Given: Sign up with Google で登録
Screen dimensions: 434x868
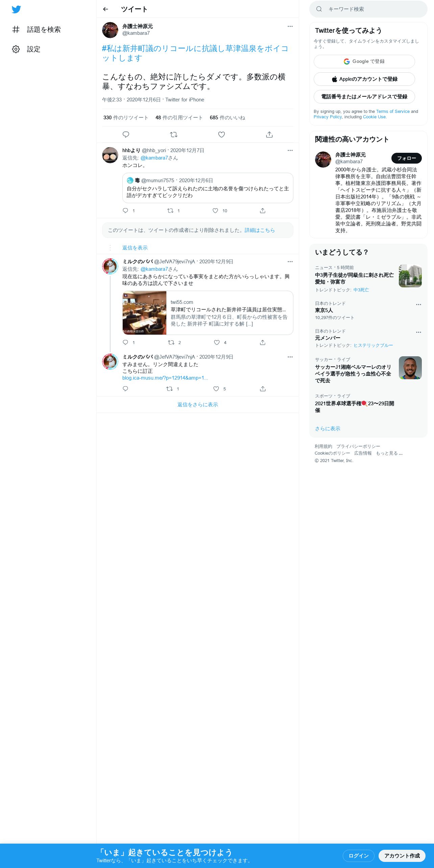Looking at the screenshot, I should click(364, 62).
